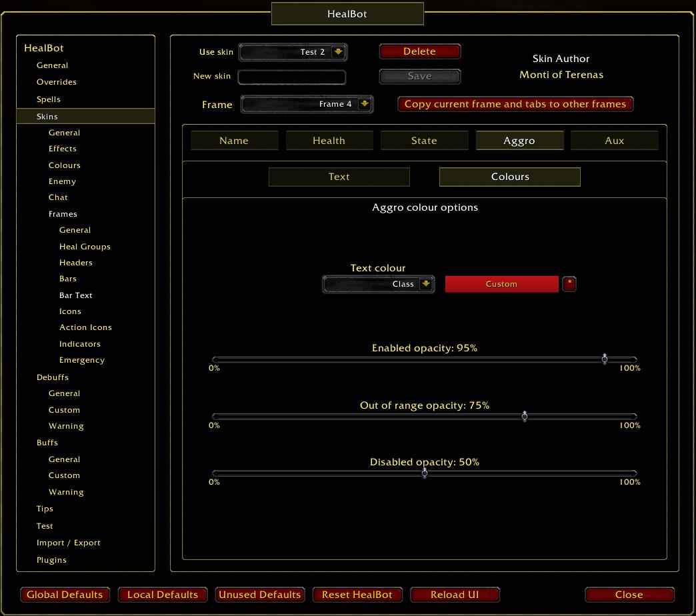Image resolution: width=696 pixels, height=616 pixels.
Task: Open the Text colour Class dropdown
Action: (x=425, y=284)
